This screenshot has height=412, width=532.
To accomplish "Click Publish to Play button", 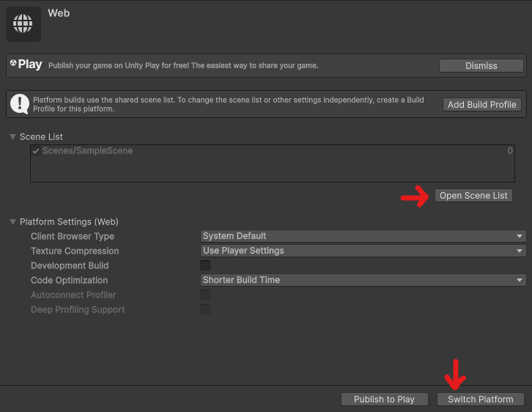I will coord(384,399).
